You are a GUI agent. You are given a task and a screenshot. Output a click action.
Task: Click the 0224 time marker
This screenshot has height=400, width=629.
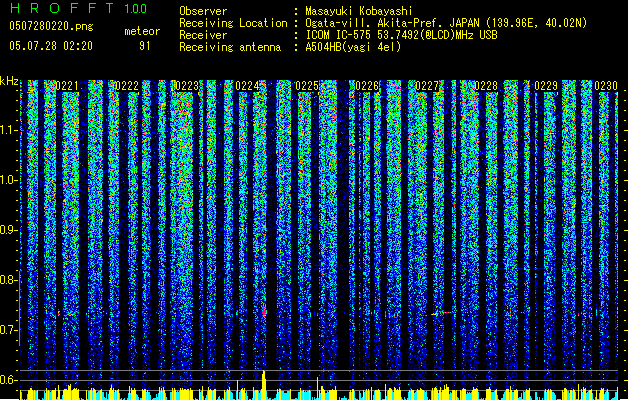247,86
